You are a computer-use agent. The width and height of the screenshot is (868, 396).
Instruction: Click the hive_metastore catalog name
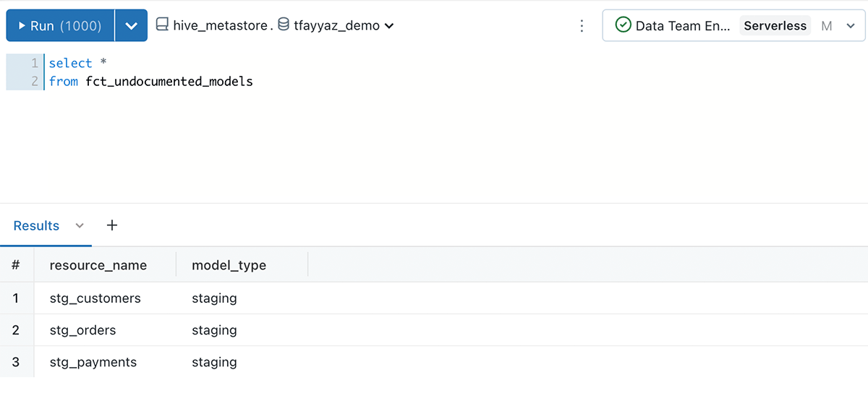[x=221, y=26]
